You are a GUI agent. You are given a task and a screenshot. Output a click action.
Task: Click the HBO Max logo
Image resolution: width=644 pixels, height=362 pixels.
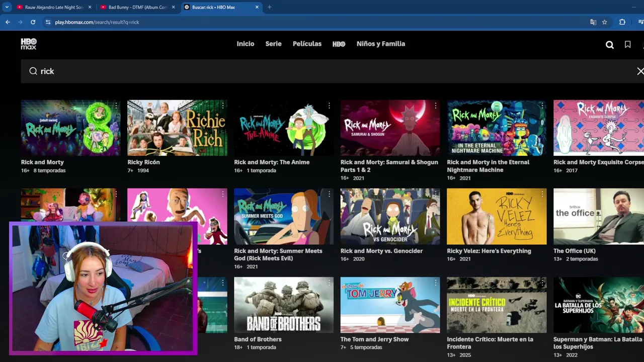[29, 44]
